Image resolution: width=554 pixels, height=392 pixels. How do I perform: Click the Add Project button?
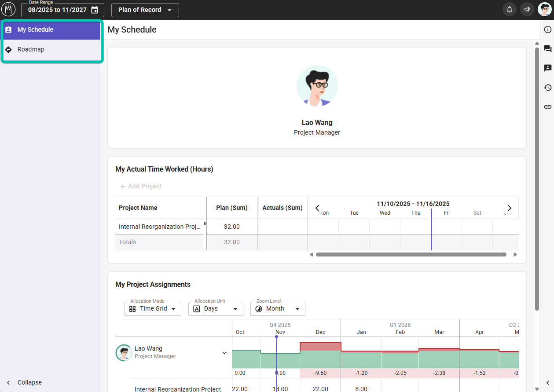141,187
